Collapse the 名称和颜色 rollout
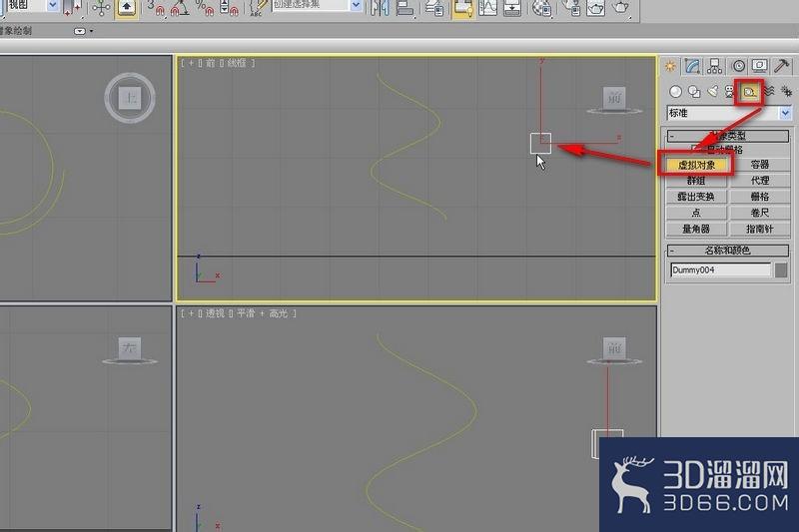 (x=729, y=251)
